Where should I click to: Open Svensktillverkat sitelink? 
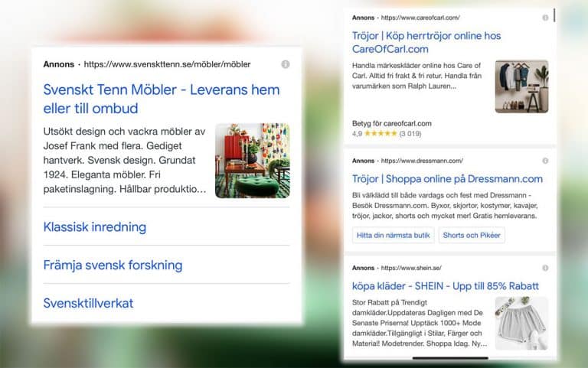pyautogui.click(x=88, y=303)
